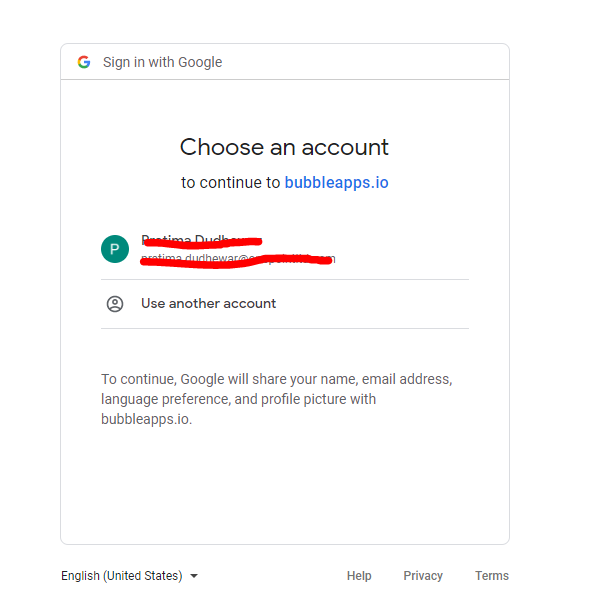The image size is (609, 590).
Task: Open the English (United States) language selector
Action: point(122,576)
